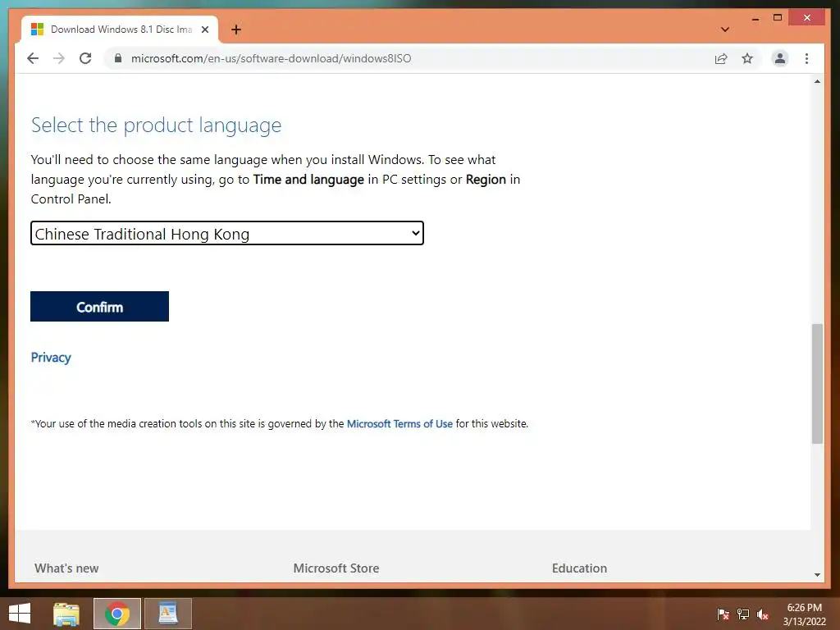Image resolution: width=840 pixels, height=630 pixels.
Task: Click the muted volume tray icon
Action: 763,614
